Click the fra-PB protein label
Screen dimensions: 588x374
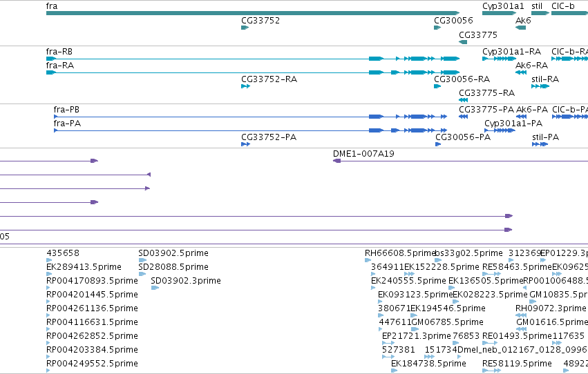point(66,110)
